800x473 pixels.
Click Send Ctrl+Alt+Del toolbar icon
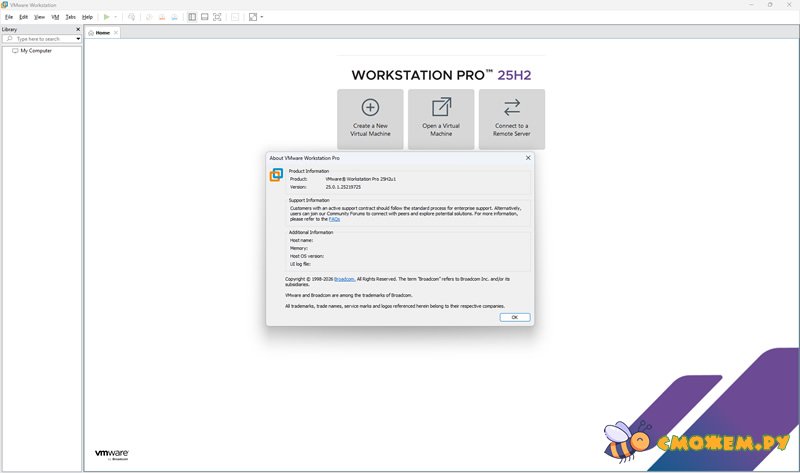tap(132, 17)
